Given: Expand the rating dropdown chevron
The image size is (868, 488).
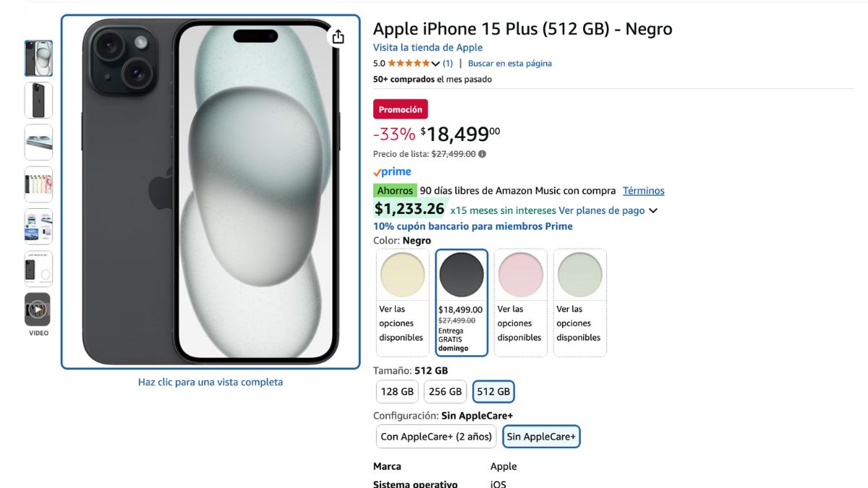Looking at the screenshot, I should pyautogui.click(x=435, y=64).
